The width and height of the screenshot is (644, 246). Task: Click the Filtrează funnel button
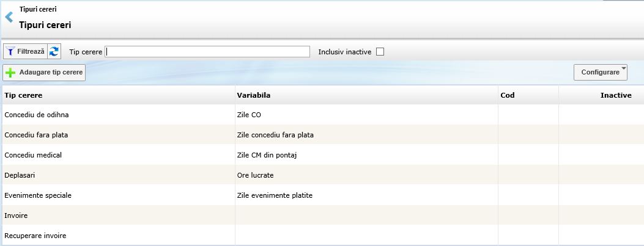pyautogui.click(x=25, y=52)
